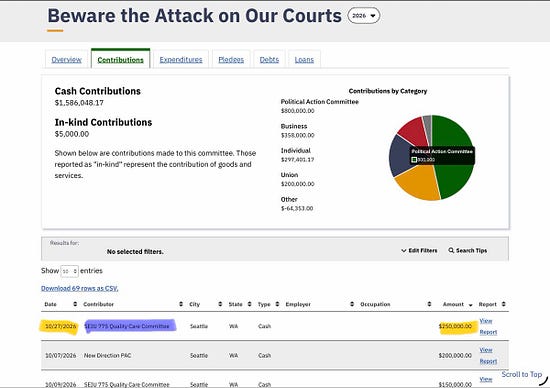
Task: Switch to the Loans tab
Action: (x=304, y=60)
